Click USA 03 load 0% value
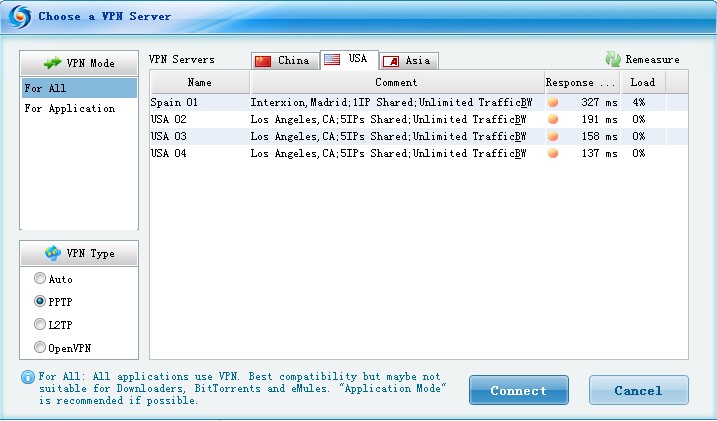Screen dimensions: 717x421 639,136
